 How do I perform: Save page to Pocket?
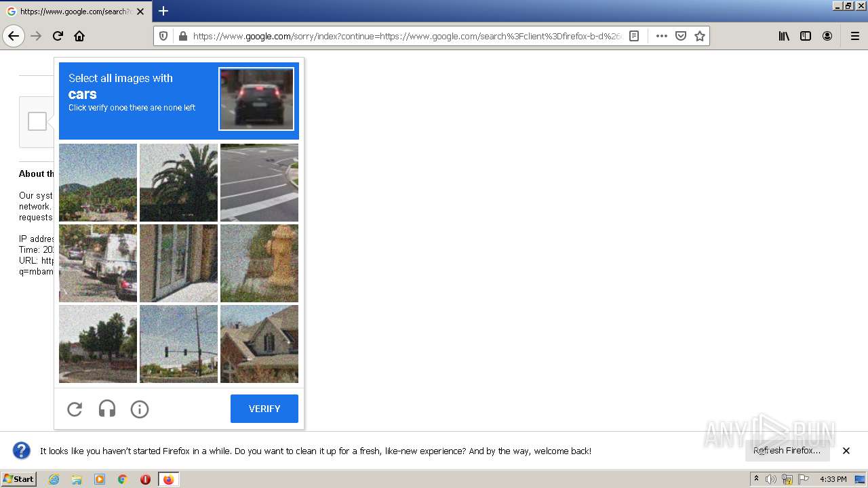click(681, 36)
